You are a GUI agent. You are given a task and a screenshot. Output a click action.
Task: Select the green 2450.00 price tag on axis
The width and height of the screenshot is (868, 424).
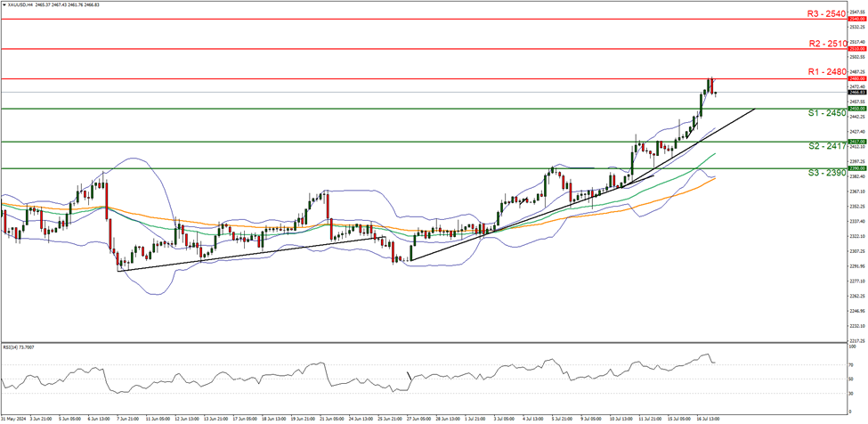pyautogui.click(x=857, y=109)
